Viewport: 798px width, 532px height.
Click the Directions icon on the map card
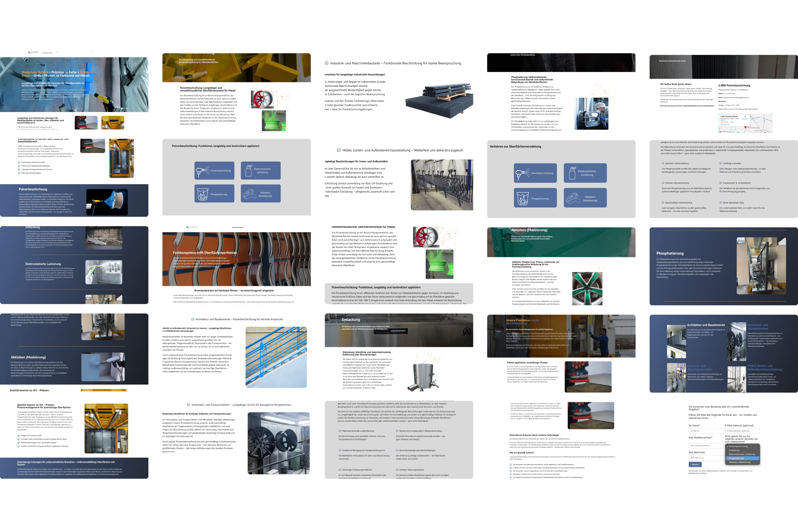(x=745, y=117)
